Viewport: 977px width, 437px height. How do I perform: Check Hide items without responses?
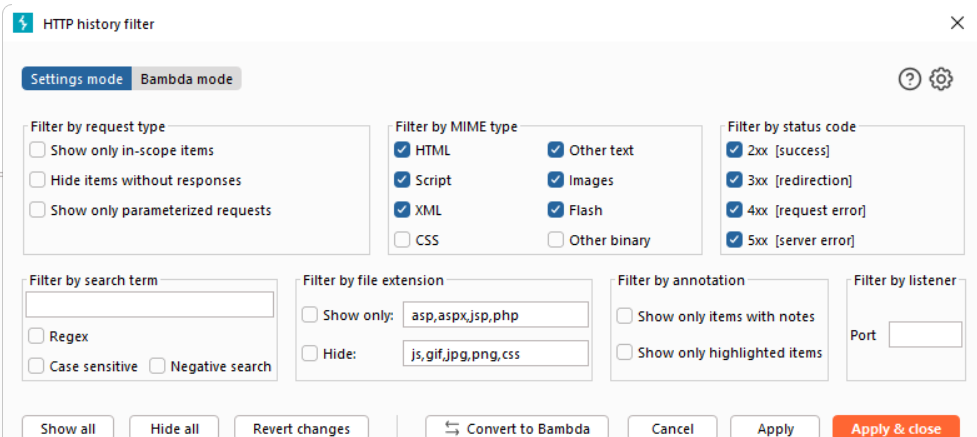pos(38,180)
